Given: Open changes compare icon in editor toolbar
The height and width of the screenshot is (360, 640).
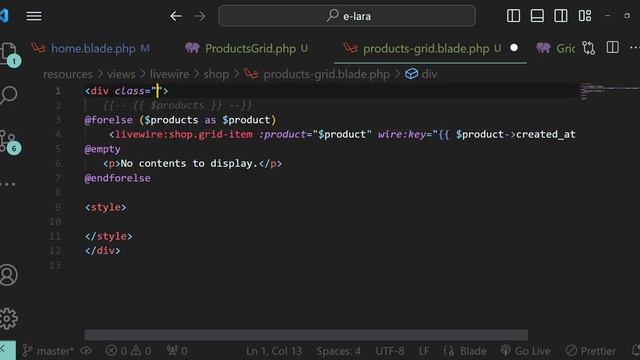Looking at the screenshot, I should [589, 48].
